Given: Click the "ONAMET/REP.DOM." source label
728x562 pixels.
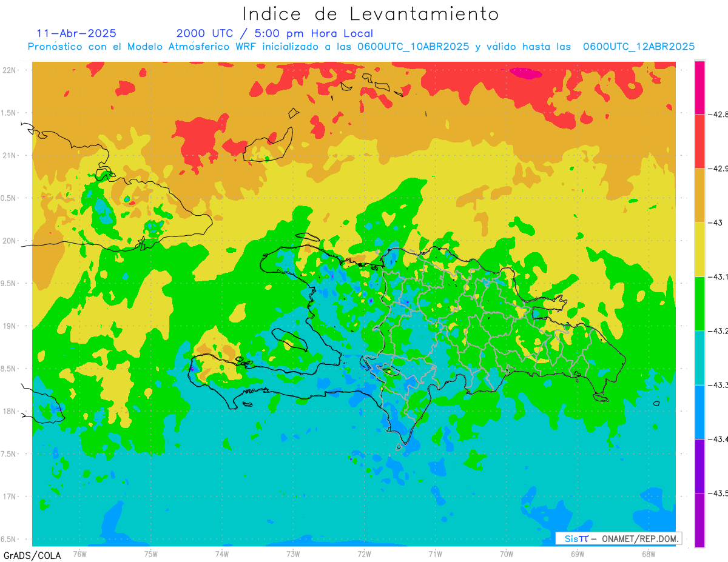Looking at the screenshot, I should point(639,538).
